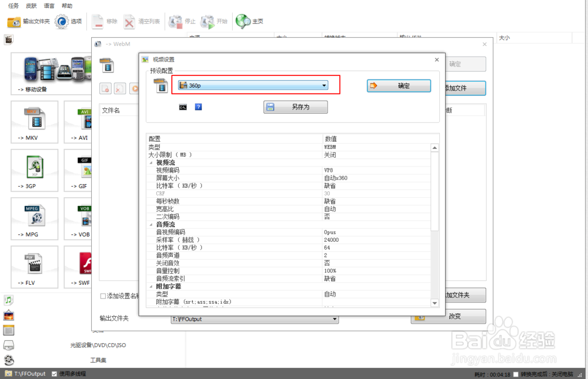
Task: Select the 音量控制 100% row
Action: [289, 271]
